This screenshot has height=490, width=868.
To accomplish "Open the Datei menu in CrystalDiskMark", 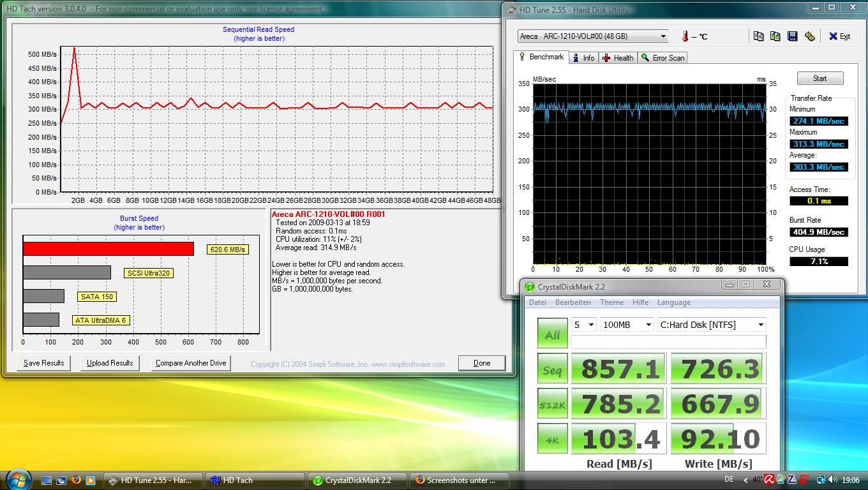I will tap(537, 302).
